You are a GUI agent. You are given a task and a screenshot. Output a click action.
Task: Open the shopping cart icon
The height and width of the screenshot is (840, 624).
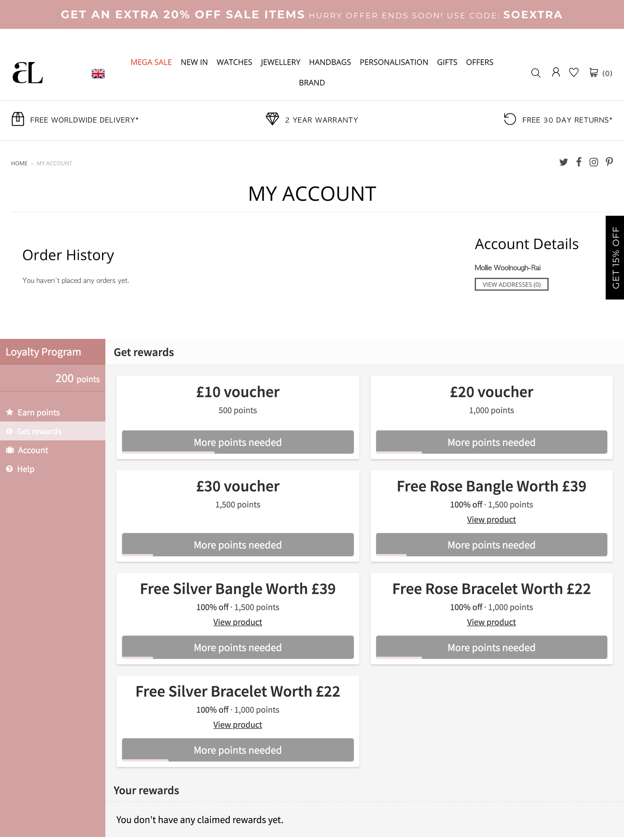593,73
